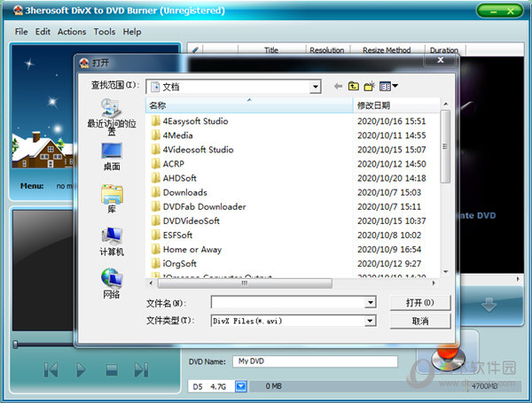Select the 4Videosoft Studio folder
The width and height of the screenshot is (532, 403).
[x=192, y=150]
